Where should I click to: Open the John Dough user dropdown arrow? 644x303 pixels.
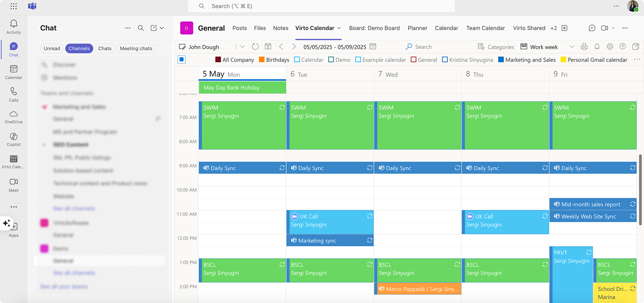tap(242, 47)
